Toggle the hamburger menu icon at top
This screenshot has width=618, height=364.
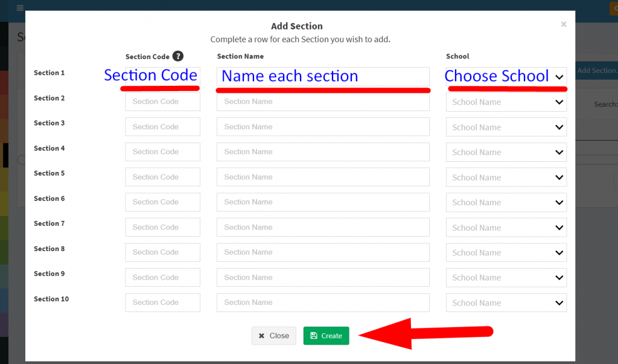click(x=20, y=7)
